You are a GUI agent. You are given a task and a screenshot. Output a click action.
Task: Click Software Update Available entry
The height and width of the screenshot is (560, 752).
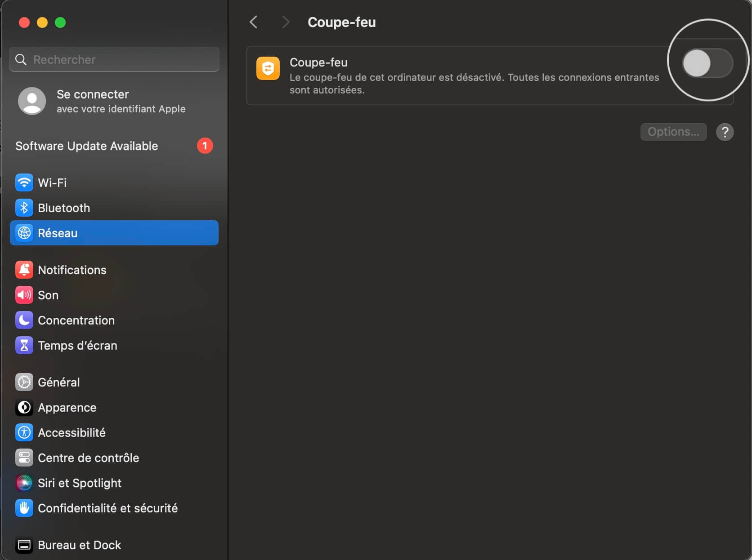point(114,146)
